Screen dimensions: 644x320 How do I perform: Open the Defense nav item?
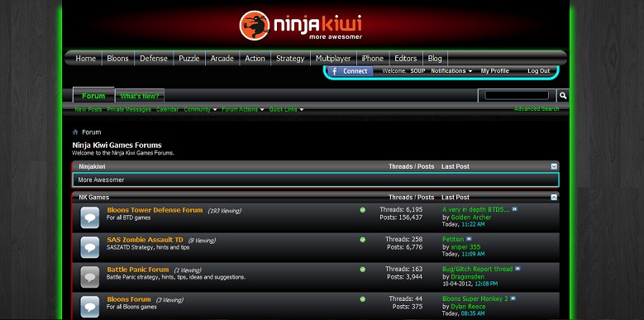click(154, 59)
